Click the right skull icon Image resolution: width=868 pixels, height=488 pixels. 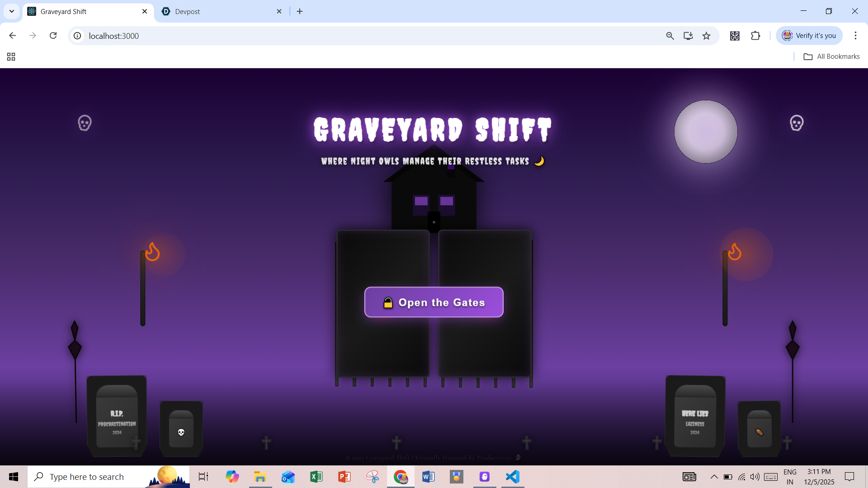(x=797, y=123)
